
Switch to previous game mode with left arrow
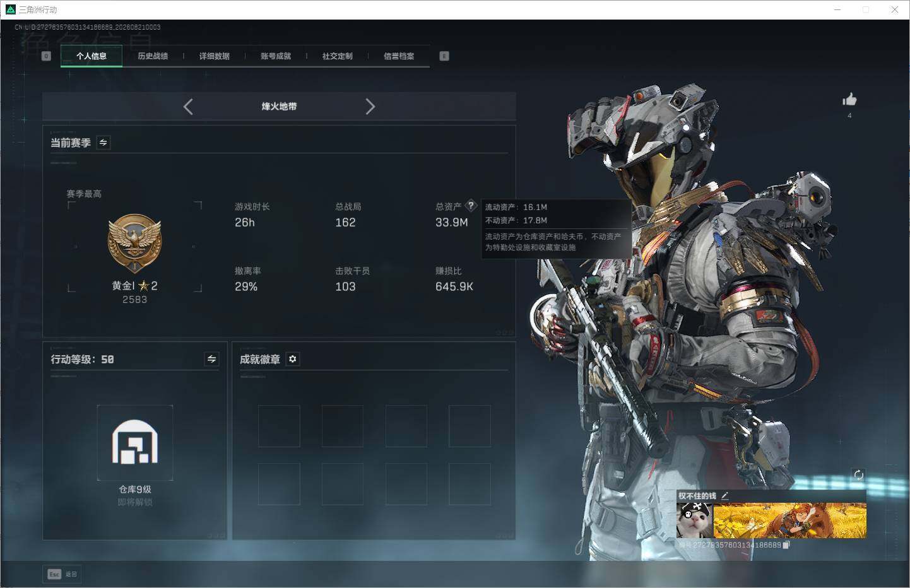coord(188,107)
